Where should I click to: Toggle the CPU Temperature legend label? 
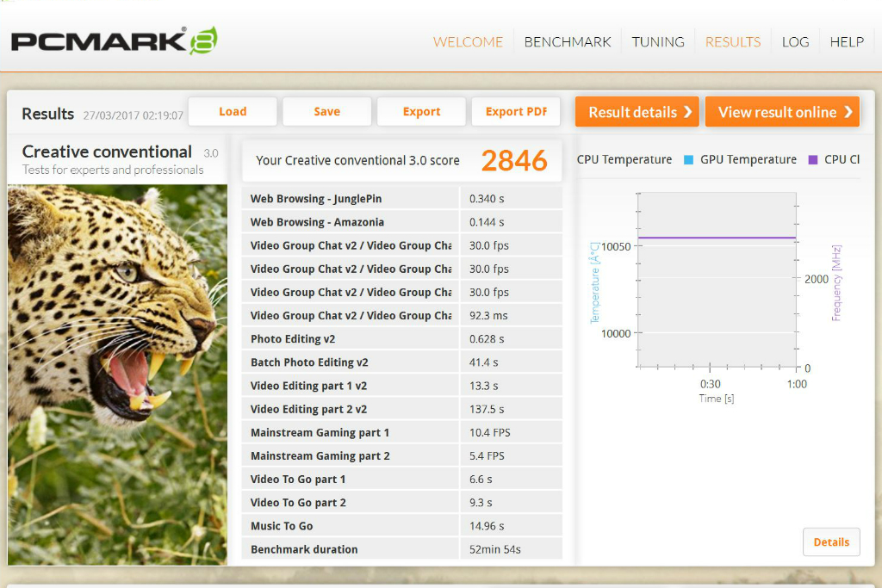pyautogui.click(x=624, y=159)
